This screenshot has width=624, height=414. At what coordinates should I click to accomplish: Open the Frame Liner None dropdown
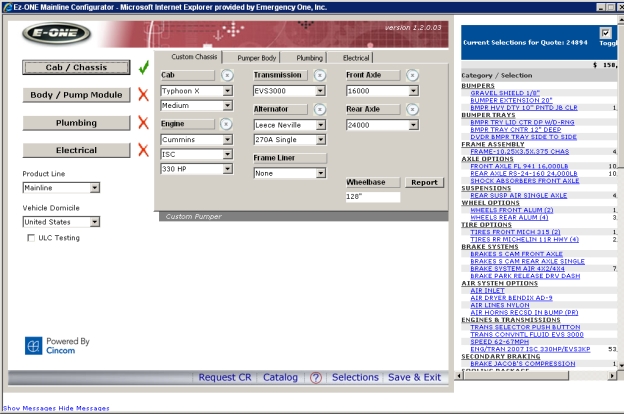(320, 173)
